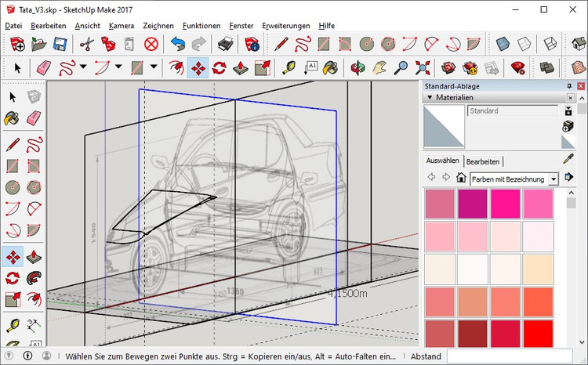The image size is (588, 365).
Task: Click the printer icon
Action: point(225,44)
